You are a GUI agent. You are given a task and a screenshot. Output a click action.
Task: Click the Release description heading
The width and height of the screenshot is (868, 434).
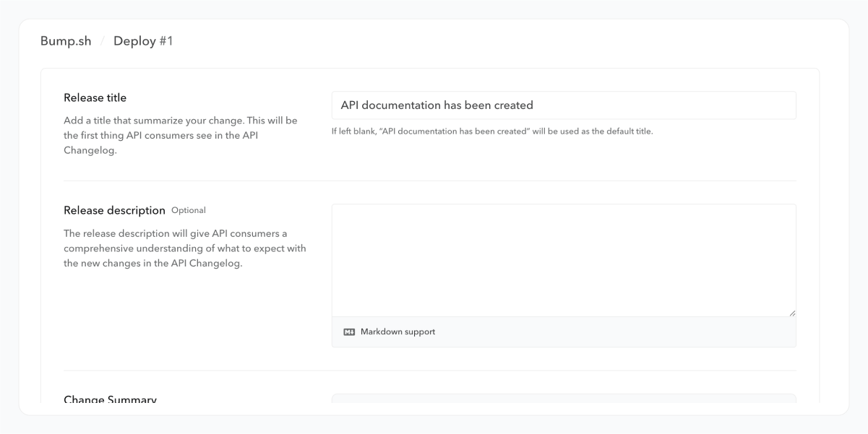[114, 210]
